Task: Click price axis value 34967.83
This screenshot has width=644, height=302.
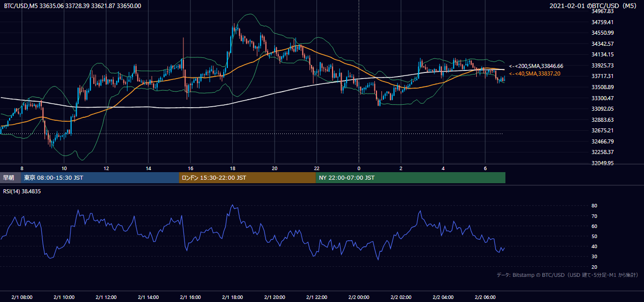Action: click(x=602, y=11)
